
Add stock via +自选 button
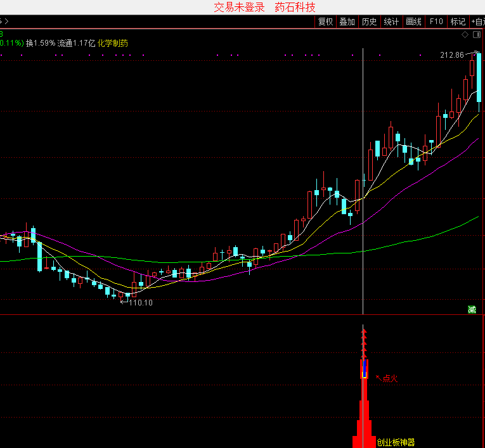point(477,22)
